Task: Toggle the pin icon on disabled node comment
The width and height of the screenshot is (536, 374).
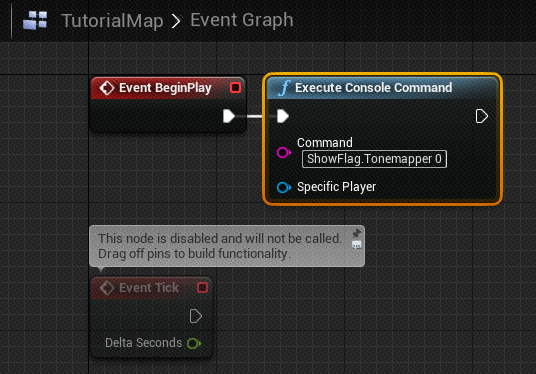Action: coord(357,233)
